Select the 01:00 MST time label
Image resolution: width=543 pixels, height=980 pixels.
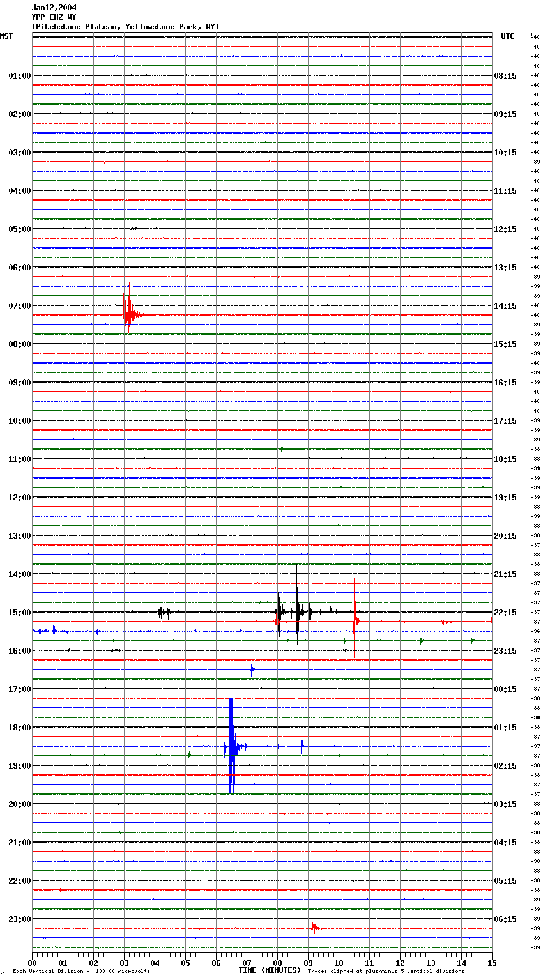click(19, 76)
